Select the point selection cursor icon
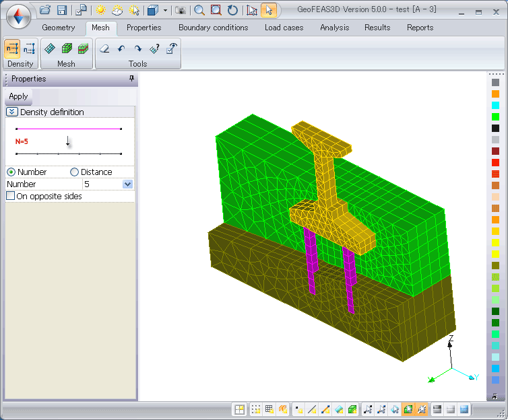 (x=368, y=410)
